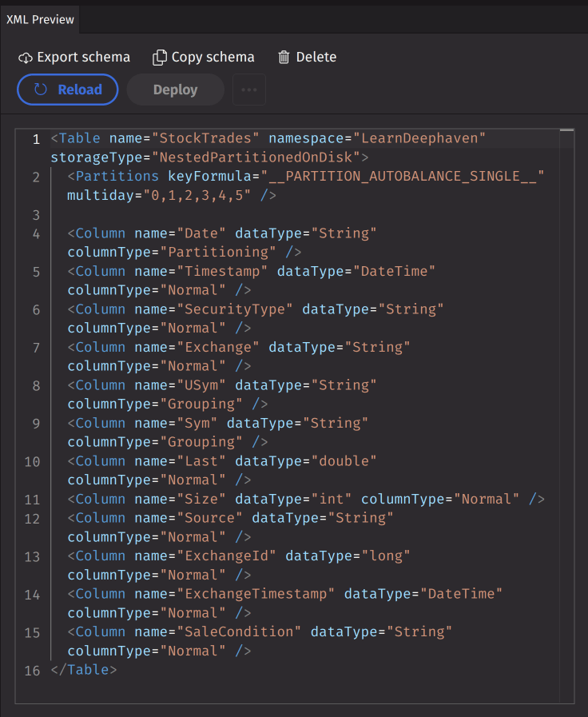The width and height of the screenshot is (588, 717).
Task: Click the Reload circular arrow icon
Action: point(40,90)
